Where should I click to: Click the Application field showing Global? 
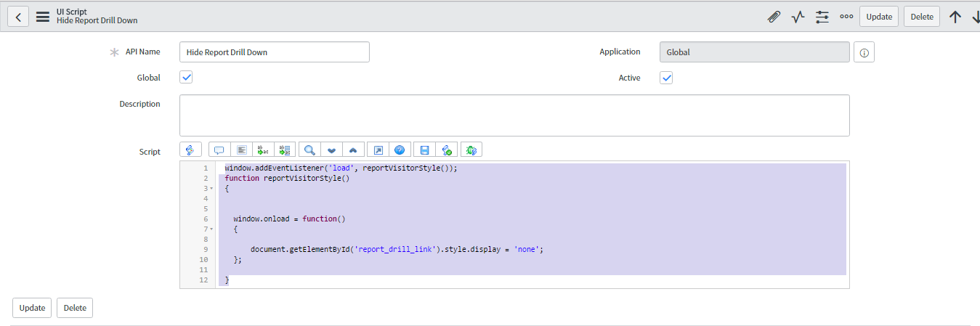[x=754, y=52]
